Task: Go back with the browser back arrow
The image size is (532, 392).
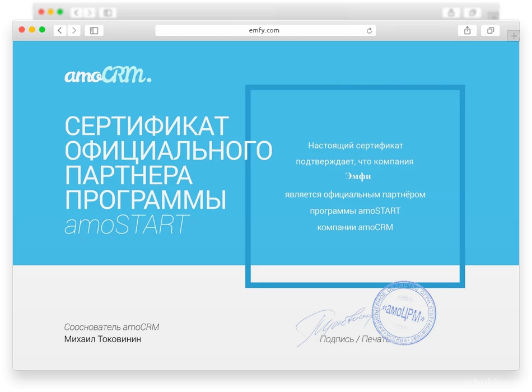Action: 60,31
